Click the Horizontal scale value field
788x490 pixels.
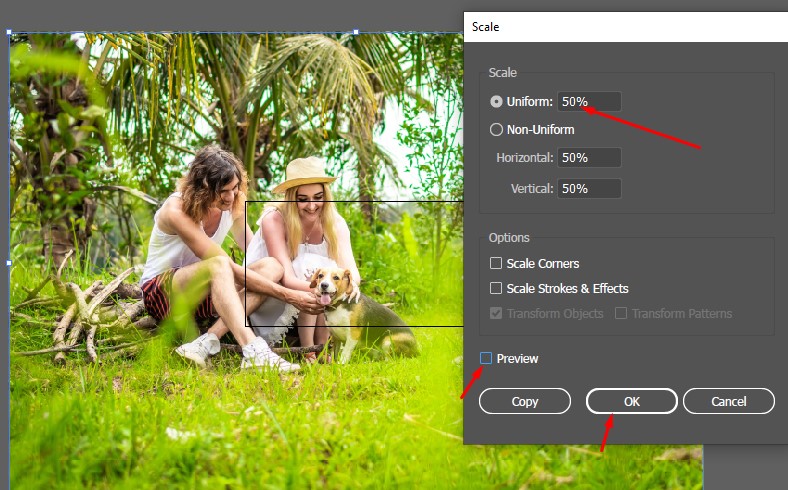pos(589,158)
